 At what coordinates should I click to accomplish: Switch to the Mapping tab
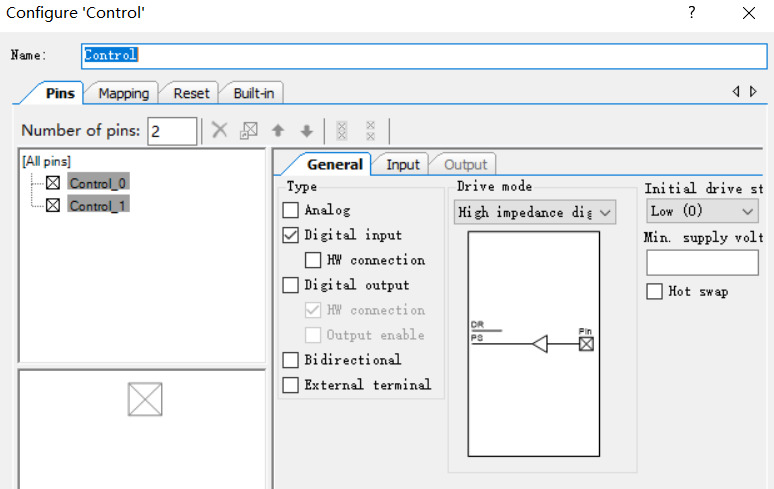(x=123, y=93)
